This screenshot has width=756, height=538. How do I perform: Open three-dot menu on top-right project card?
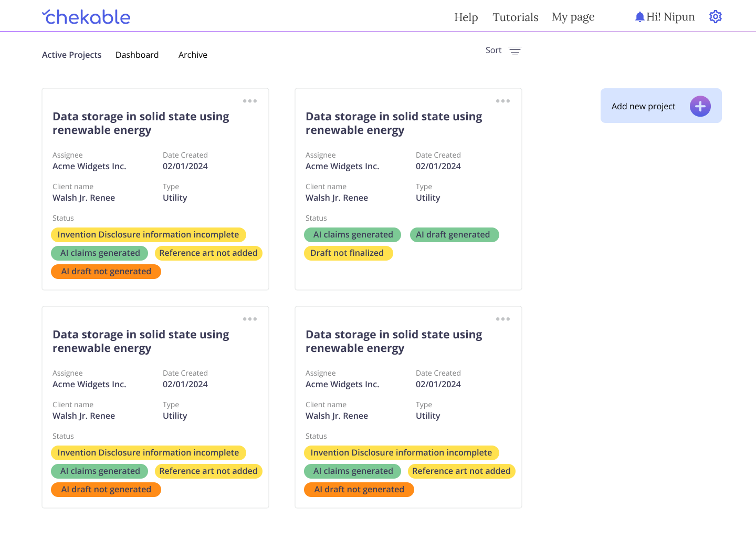503,101
